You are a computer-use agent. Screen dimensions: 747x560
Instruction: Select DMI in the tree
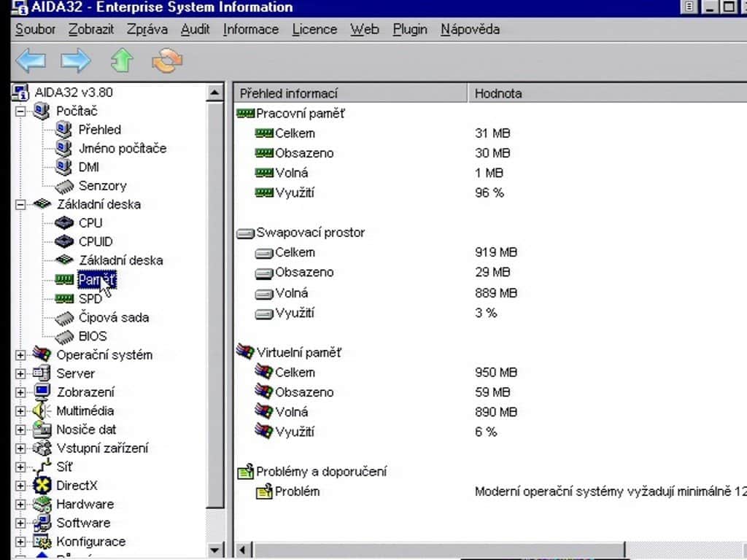(x=88, y=167)
